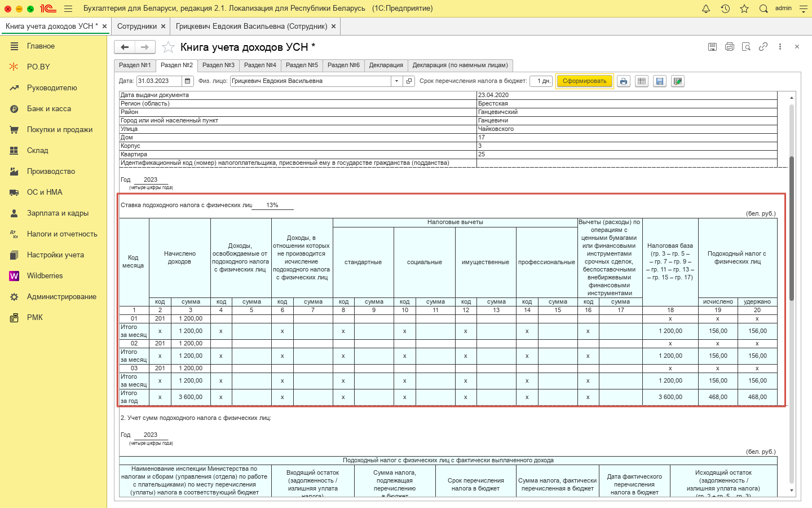Click the vertical scrollbar of the report
Screen dimensions: 812x508
coord(792,226)
